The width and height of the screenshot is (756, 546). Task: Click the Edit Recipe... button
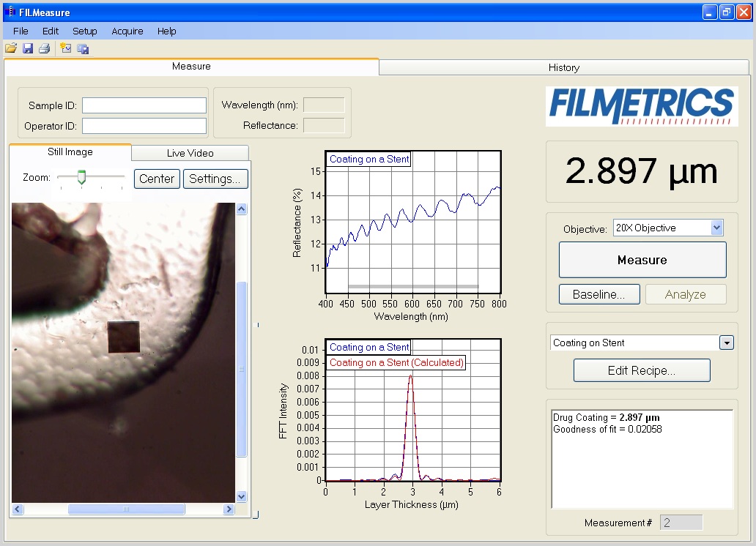(642, 370)
